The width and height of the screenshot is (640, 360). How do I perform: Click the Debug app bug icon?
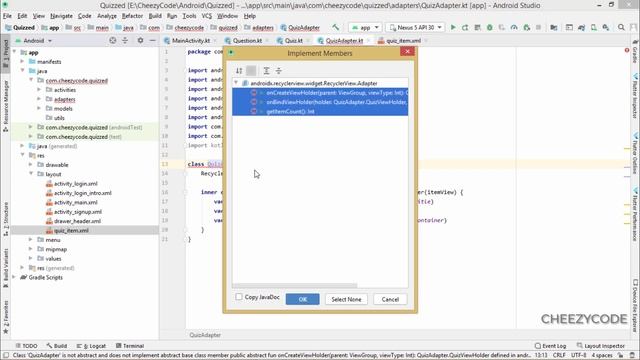[x=489, y=27]
